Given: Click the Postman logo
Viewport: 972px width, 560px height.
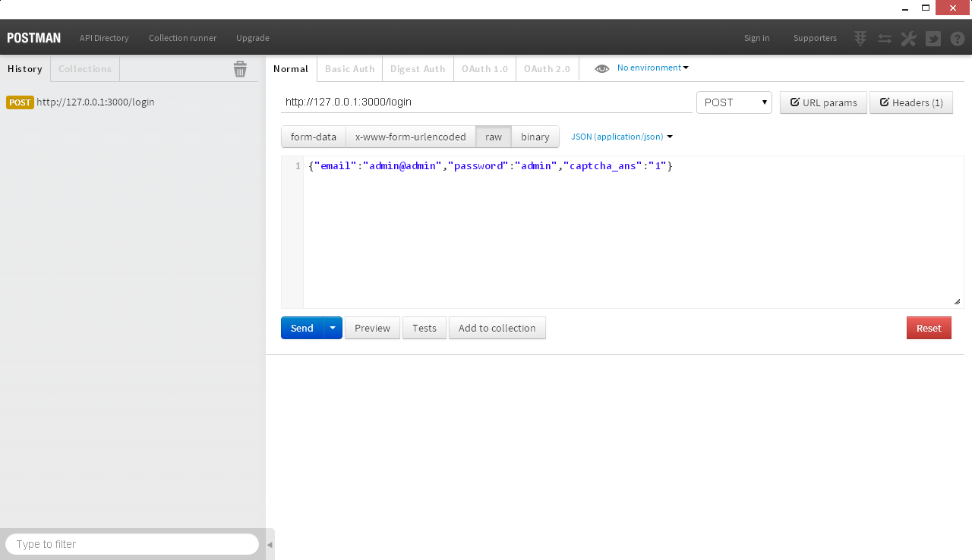Looking at the screenshot, I should point(34,38).
